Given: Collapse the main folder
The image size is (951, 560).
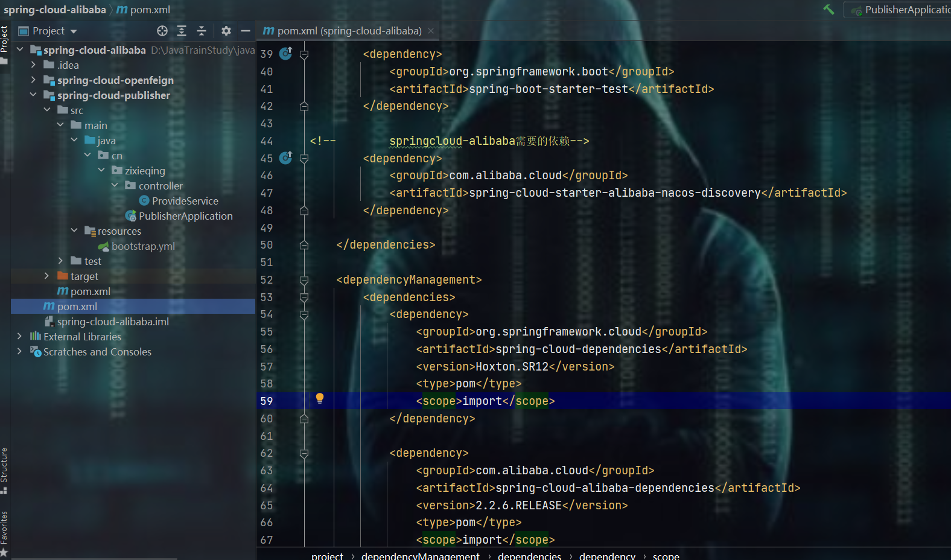Looking at the screenshot, I should pos(60,125).
